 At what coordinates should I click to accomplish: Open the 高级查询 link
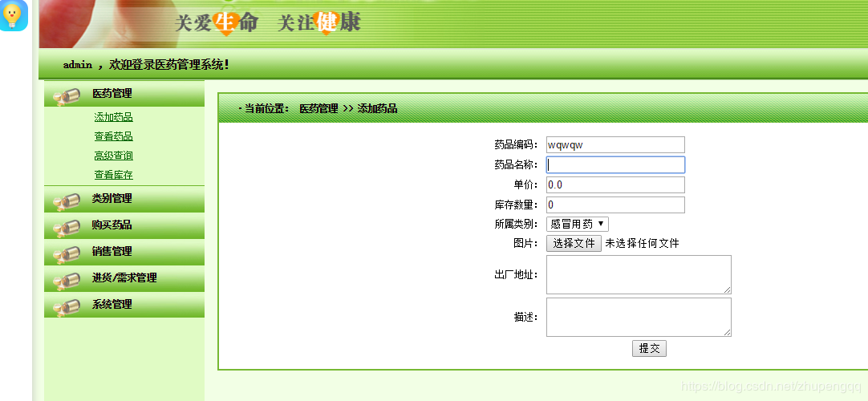(x=113, y=156)
